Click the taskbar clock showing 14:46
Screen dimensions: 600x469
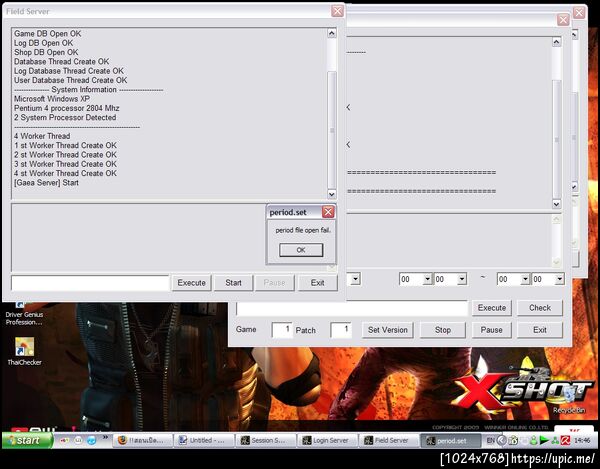(582, 441)
